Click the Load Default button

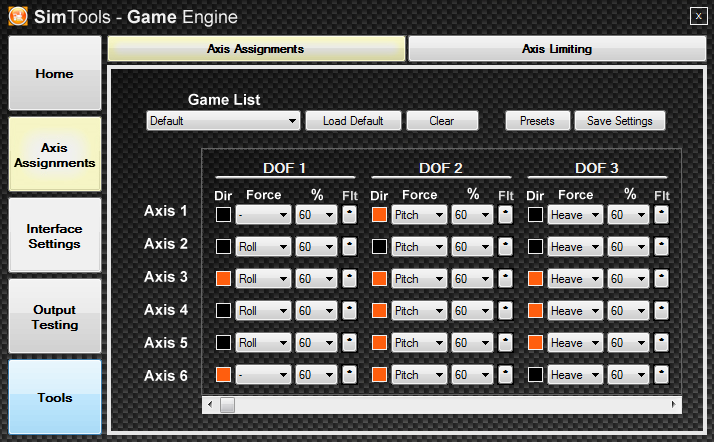click(x=353, y=121)
